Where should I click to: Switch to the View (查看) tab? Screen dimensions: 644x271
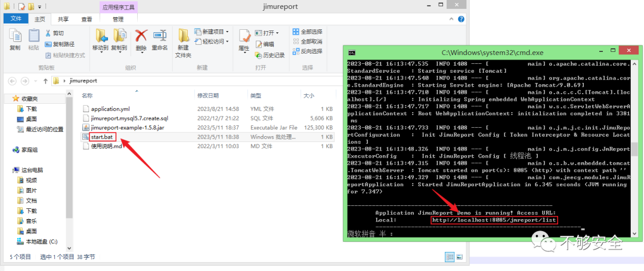86,19
